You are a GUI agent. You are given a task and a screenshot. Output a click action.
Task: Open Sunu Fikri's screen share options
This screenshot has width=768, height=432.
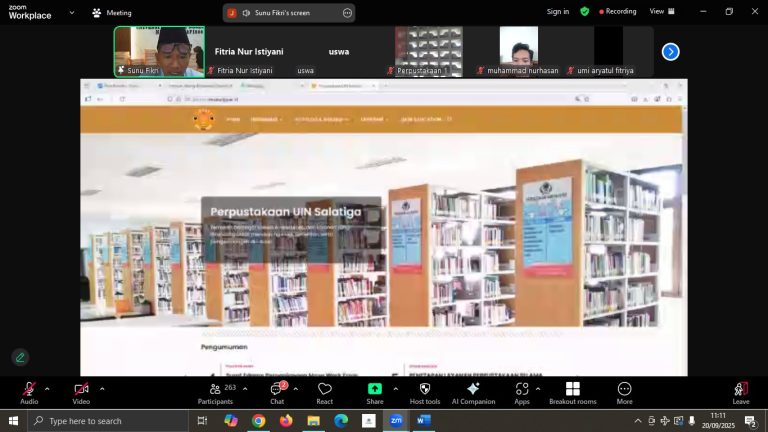(x=347, y=13)
